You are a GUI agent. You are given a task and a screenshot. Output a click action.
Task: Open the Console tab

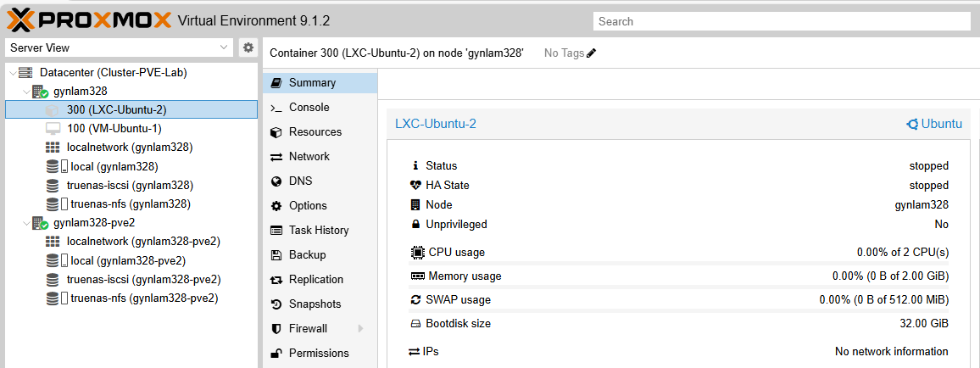pos(320,108)
